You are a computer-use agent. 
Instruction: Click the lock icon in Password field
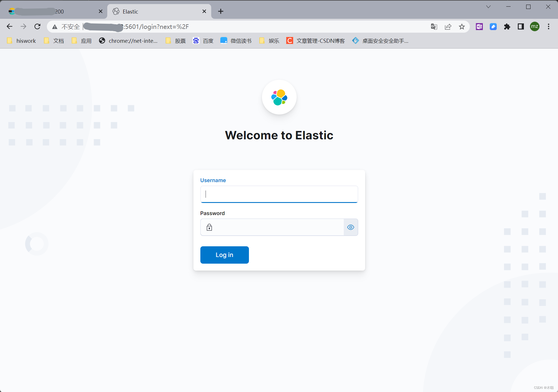click(209, 227)
